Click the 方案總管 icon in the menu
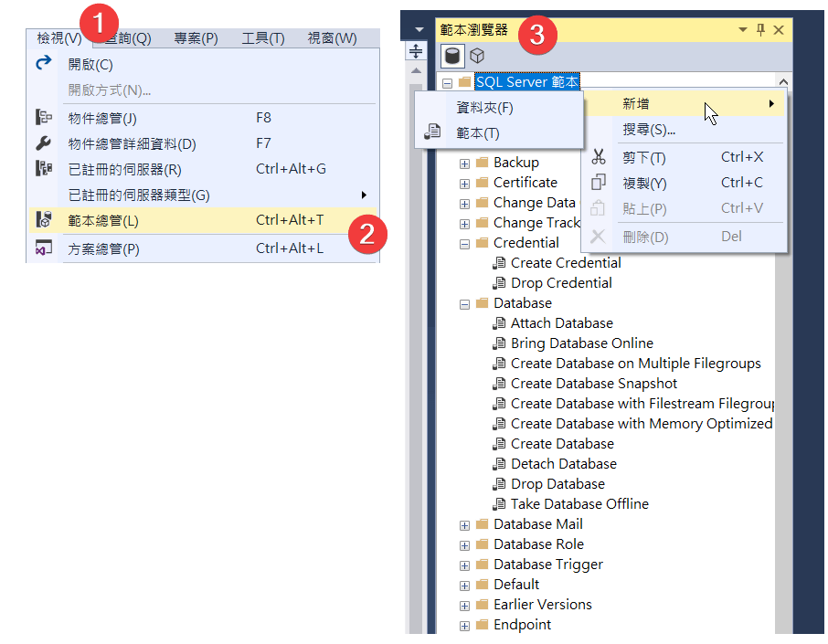This screenshot has height=644, width=828. click(43, 248)
